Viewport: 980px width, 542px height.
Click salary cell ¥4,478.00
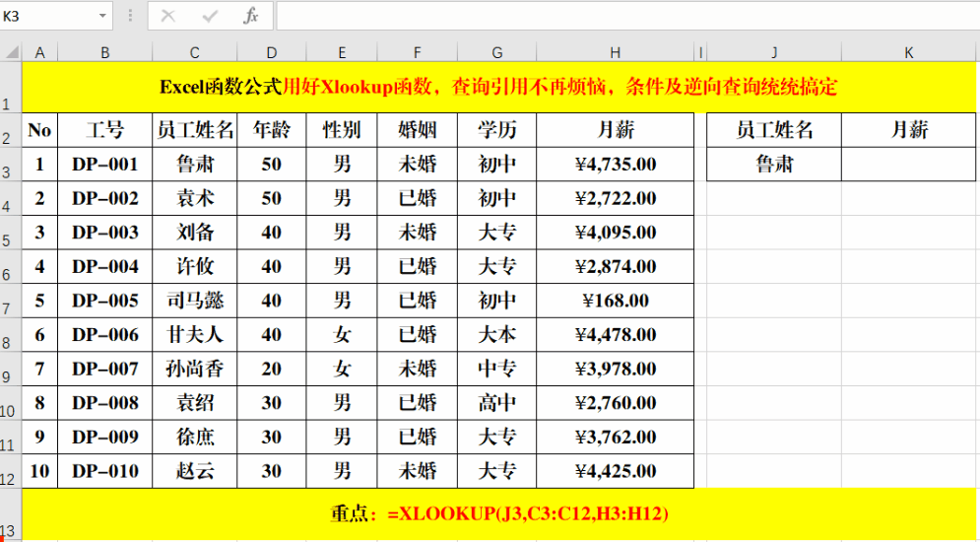click(616, 335)
